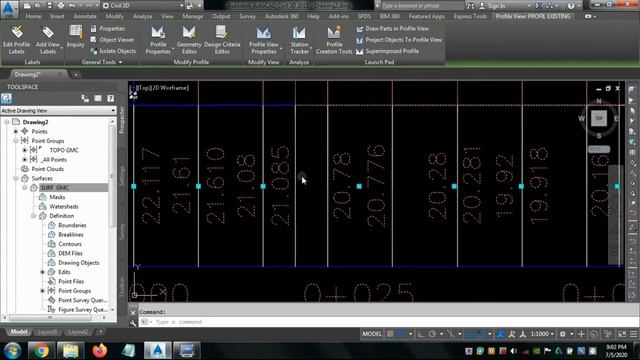This screenshot has width=640, height=360.
Task: Open Windows Start menu
Action: (x=12, y=350)
